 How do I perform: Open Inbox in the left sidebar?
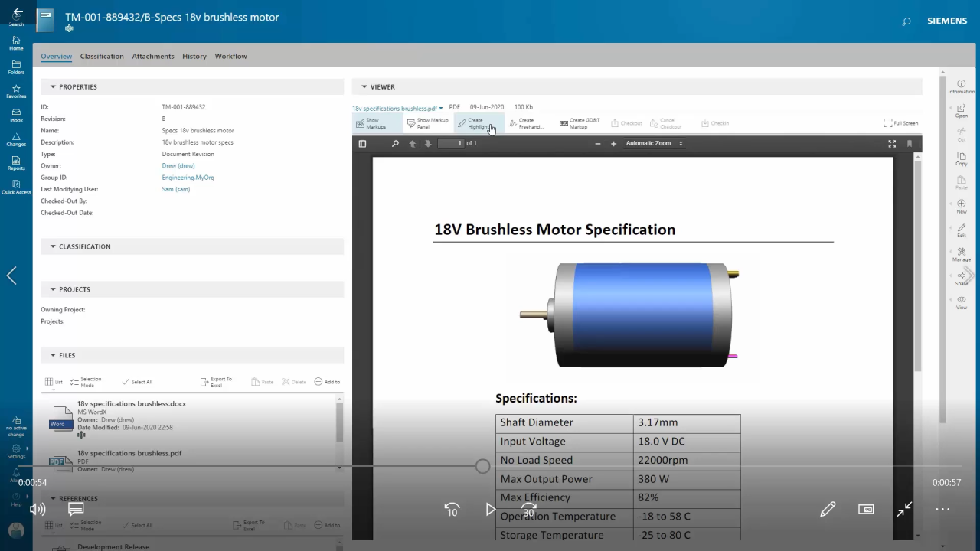pos(16,115)
